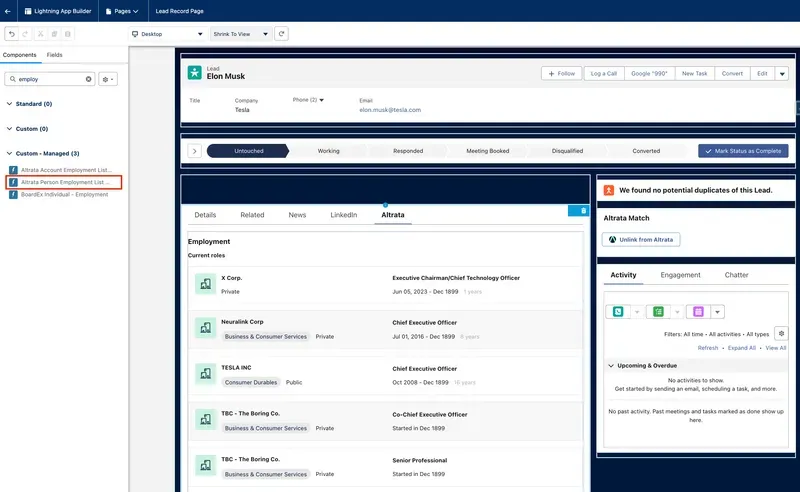Select the Meeting Booked path stage
Screen dimensions: 800x492
[x=487, y=151]
